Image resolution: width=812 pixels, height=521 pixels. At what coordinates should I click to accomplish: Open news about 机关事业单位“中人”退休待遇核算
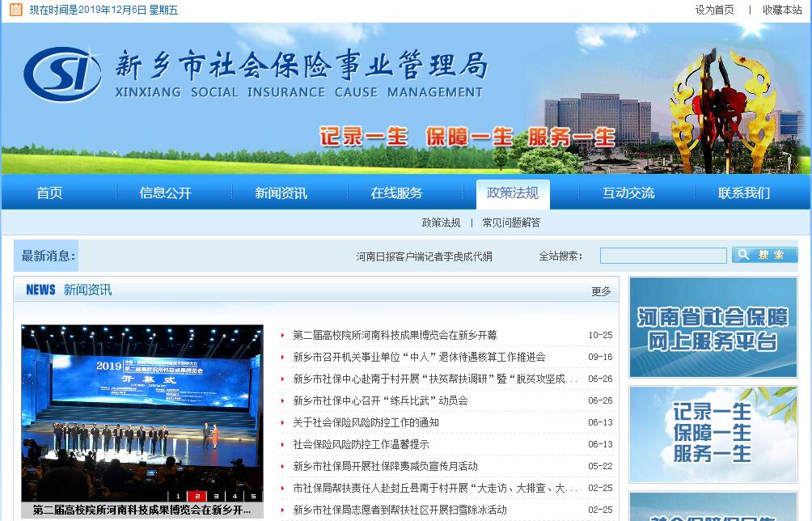[x=419, y=357]
